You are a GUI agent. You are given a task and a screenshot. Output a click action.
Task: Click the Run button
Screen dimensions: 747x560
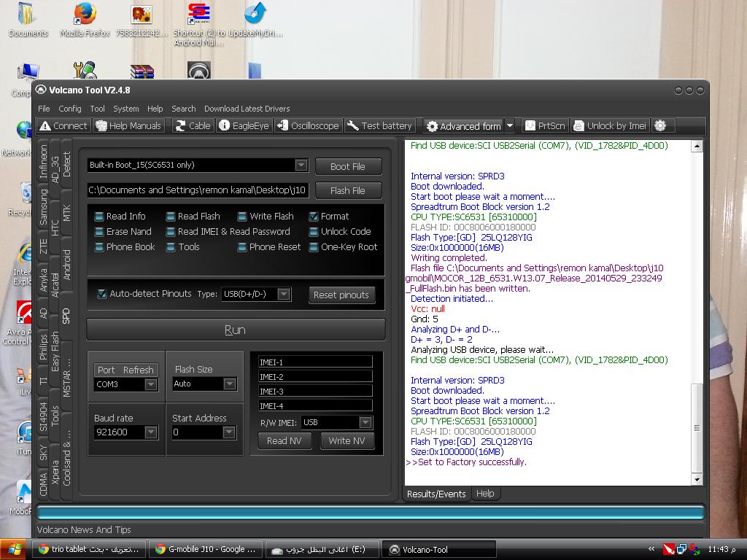[x=236, y=330]
